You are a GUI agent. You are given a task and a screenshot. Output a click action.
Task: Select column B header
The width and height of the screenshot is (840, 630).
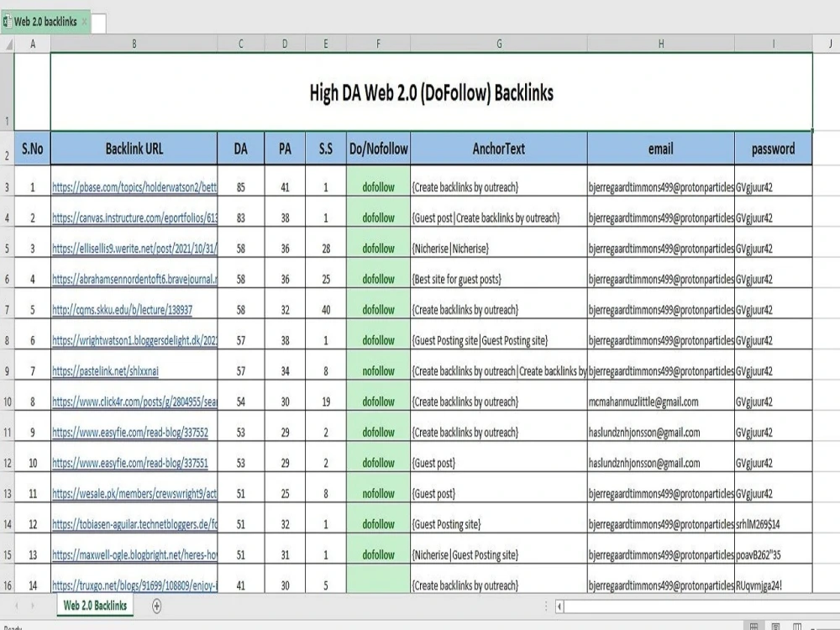(x=134, y=44)
